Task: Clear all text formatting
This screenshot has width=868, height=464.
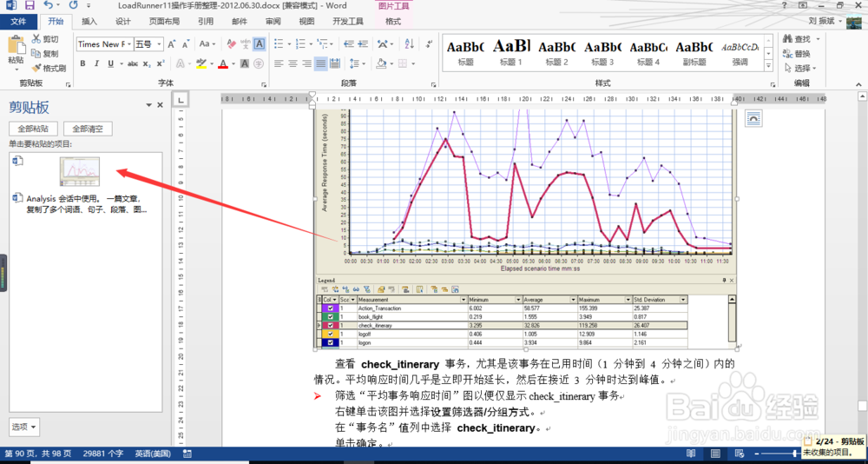Action: [x=232, y=43]
